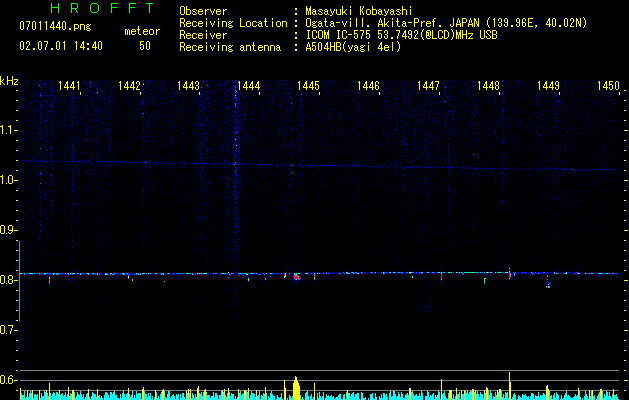Screen dimensions: 629x400
Task: Click the meteor label
Action: [x=142, y=31]
